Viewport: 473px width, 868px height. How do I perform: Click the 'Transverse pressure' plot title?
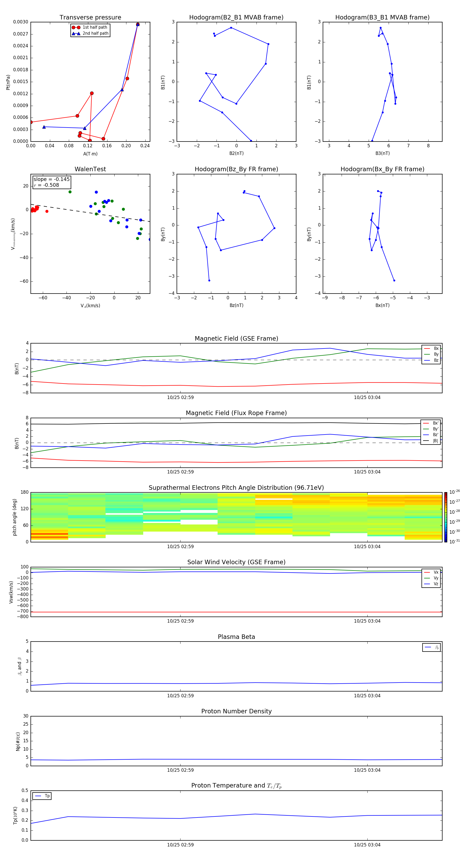(90, 18)
